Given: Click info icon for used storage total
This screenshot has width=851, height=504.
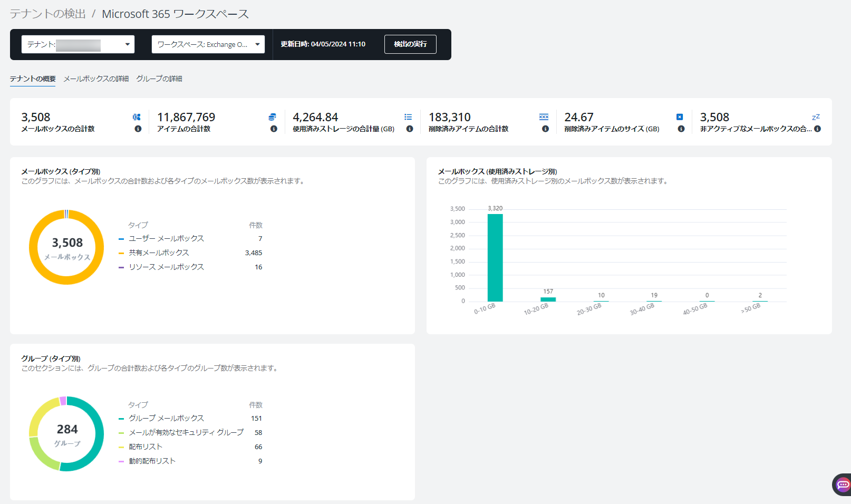Looking at the screenshot, I should (x=410, y=129).
